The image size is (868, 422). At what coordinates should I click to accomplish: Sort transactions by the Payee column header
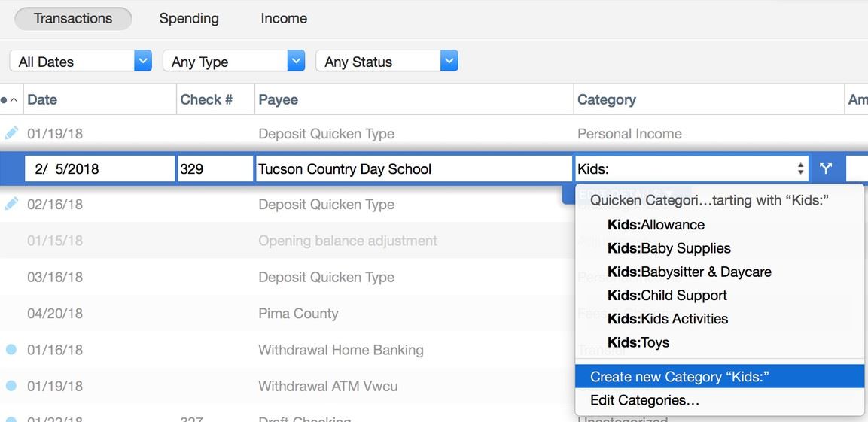tap(279, 99)
